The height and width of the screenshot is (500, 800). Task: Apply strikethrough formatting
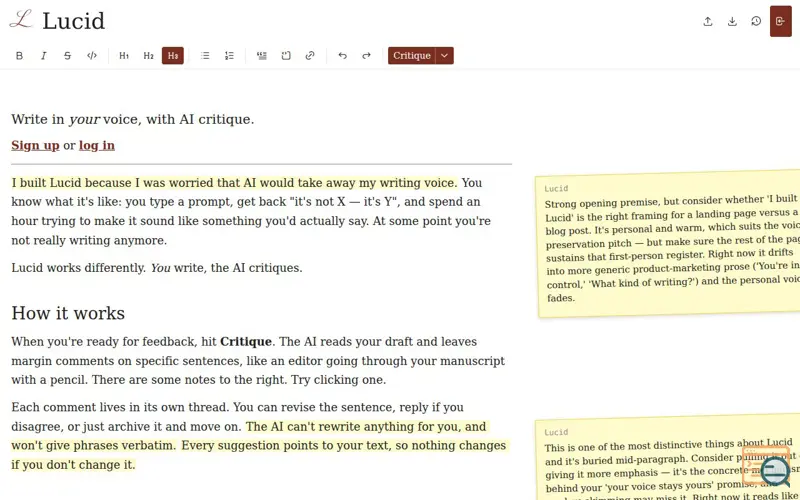67,56
